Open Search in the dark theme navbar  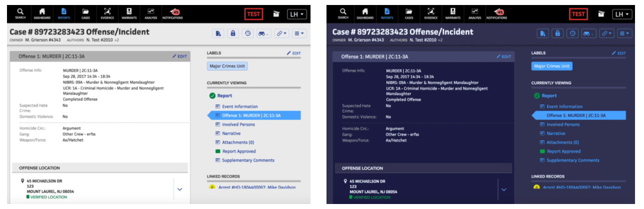pyautogui.click(x=343, y=13)
